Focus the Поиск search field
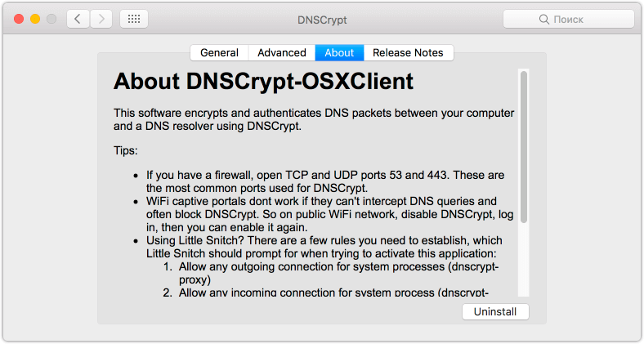This screenshot has width=644, height=344. 569,20
